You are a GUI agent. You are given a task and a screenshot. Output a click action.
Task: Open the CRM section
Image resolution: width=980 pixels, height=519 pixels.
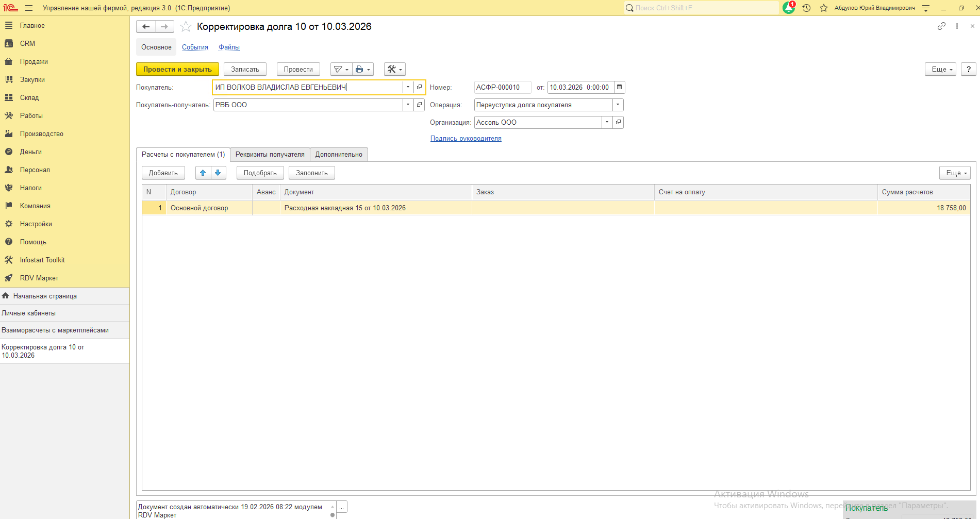[x=64, y=43]
